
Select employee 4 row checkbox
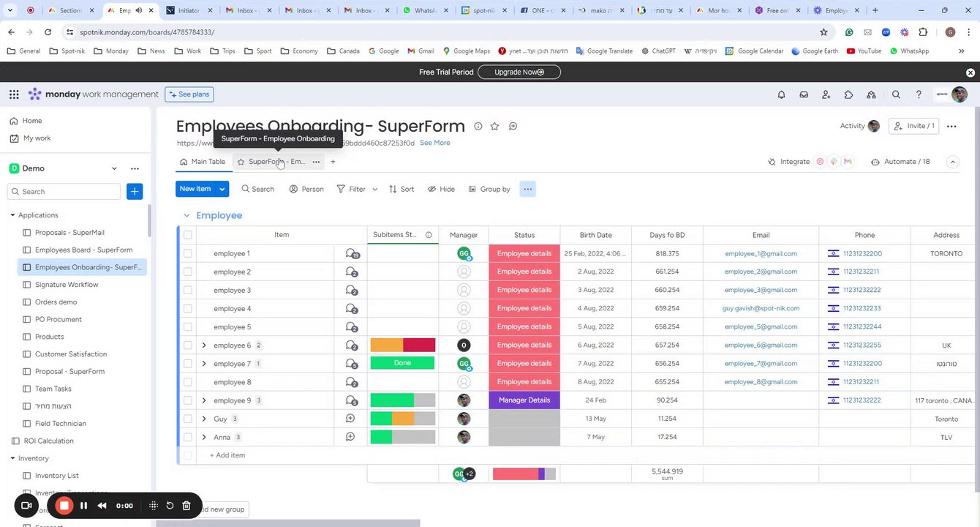[188, 308]
